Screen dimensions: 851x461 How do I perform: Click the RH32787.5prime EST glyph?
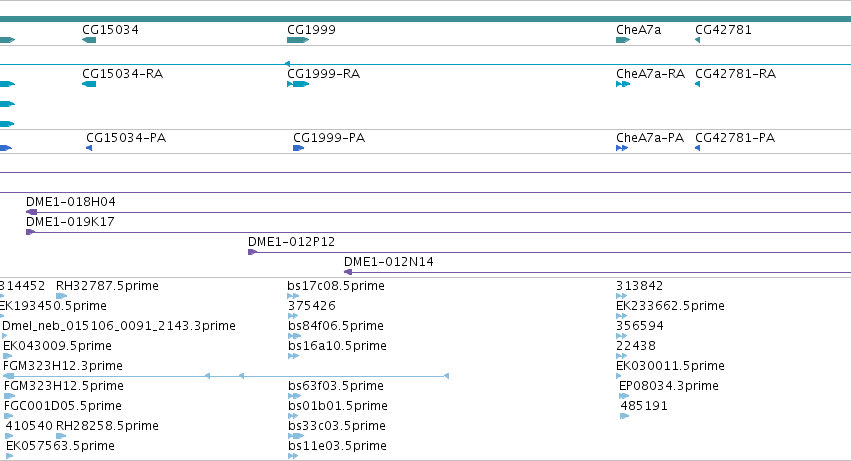tap(61, 296)
